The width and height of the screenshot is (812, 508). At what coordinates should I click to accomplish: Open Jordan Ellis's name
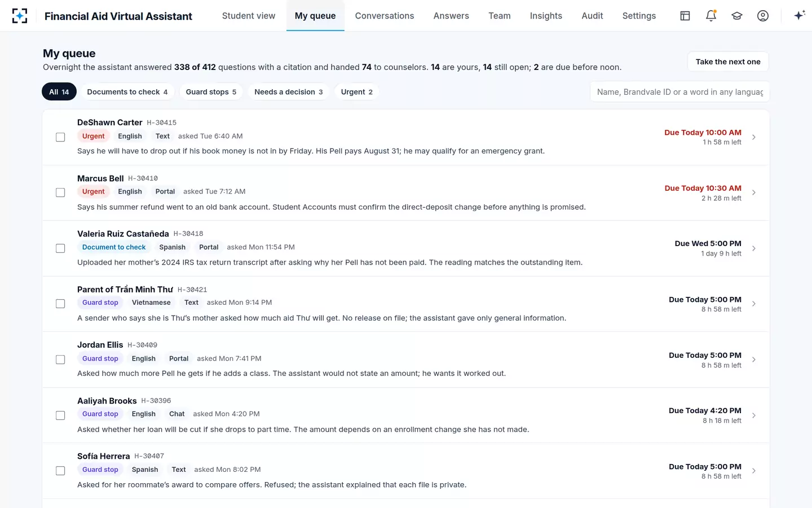click(x=100, y=345)
